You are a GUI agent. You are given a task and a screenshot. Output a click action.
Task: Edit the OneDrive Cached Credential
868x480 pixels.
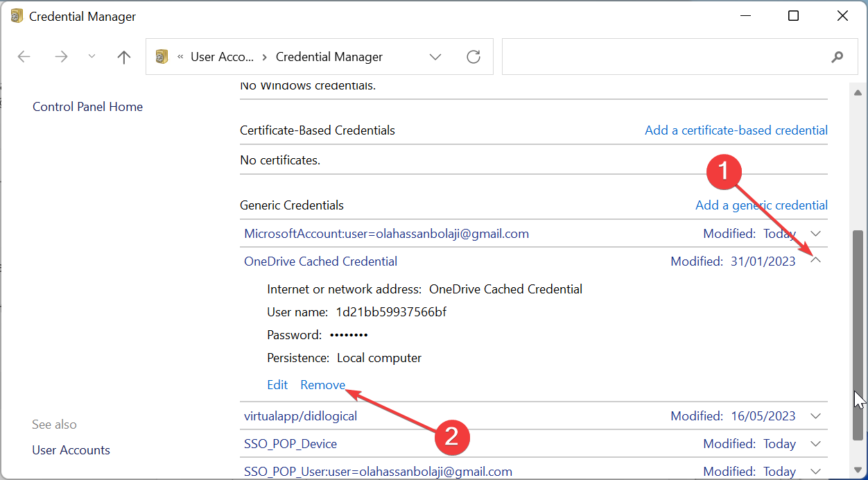[x=277, y=385]
